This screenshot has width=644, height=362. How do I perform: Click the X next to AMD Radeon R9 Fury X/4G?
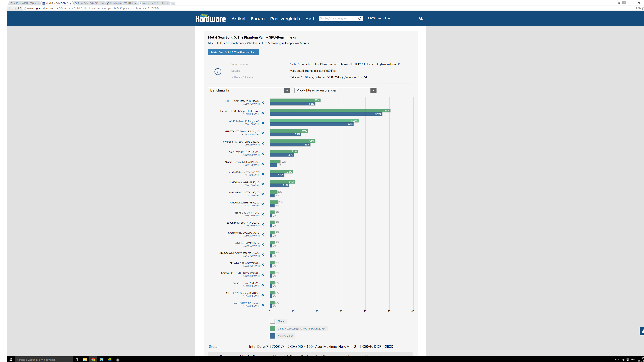pyautogui.click(x=262, y=123)
